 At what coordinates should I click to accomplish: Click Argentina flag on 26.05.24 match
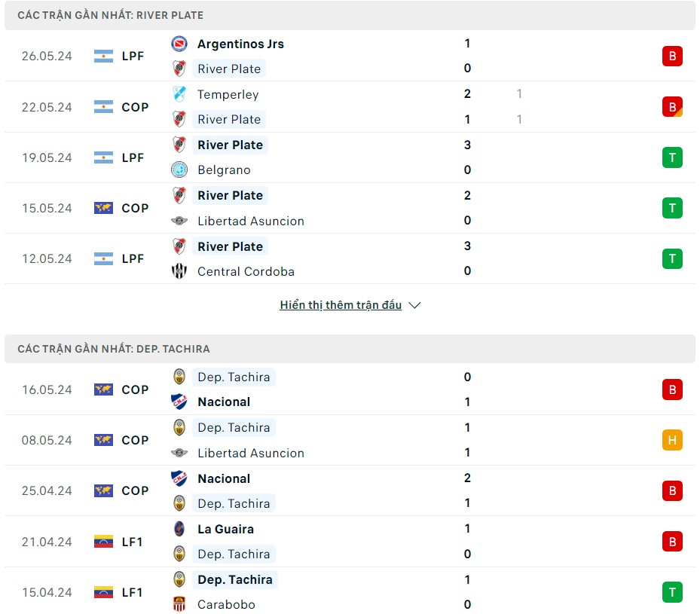(103, 57)
